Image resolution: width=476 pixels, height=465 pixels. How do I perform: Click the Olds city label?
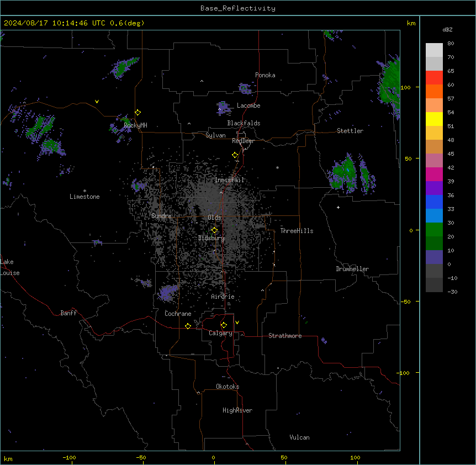click(x=214, y=218)
